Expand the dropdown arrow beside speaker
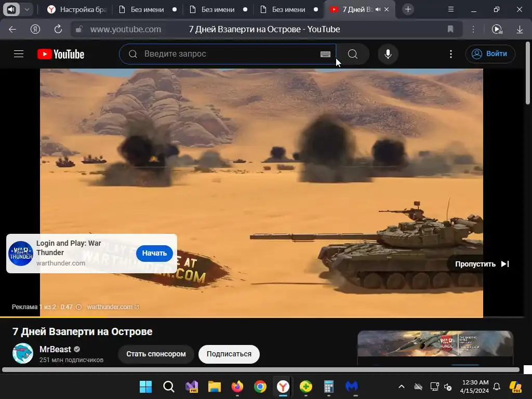 27,9
